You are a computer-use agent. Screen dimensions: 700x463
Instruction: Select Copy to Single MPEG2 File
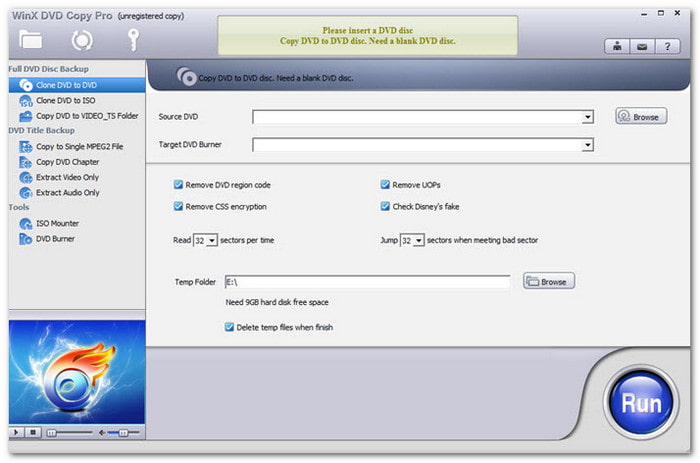[x=77, y=146]
